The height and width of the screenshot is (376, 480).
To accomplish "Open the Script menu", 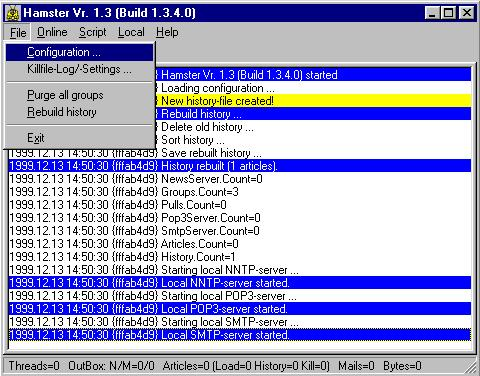I will [92, 33].
